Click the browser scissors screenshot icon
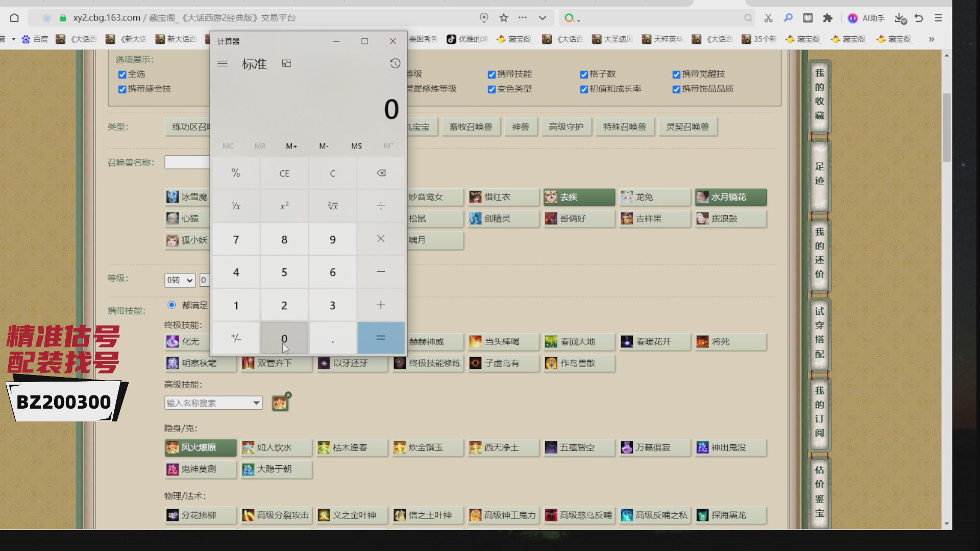Screen dimensions: 980x551 coord(768,18)
